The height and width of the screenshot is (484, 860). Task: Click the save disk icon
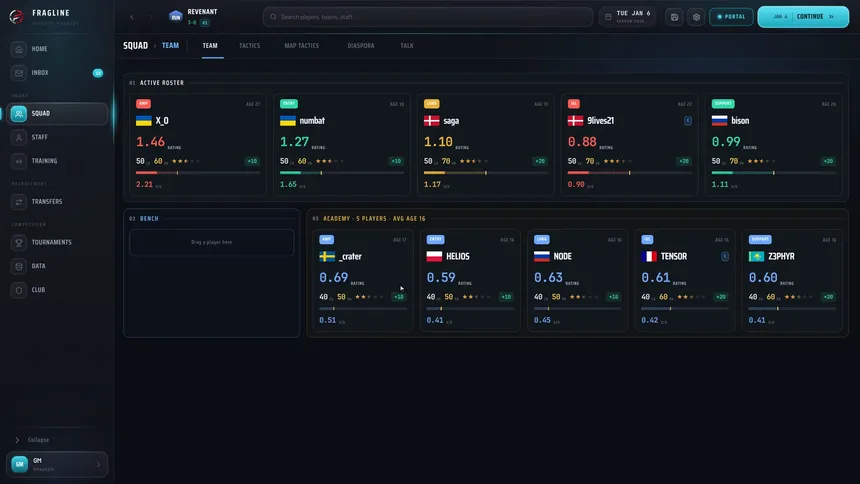[x=674, y=17]
